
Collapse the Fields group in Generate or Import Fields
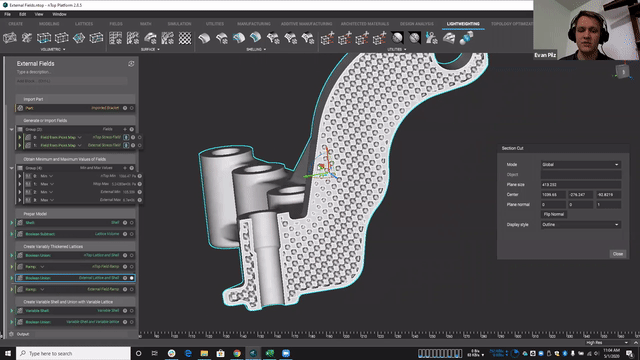click(x=11, y=129)
